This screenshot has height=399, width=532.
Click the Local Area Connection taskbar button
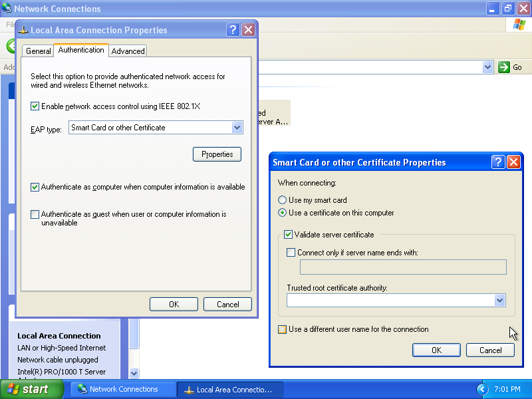click(x=229, y=390)
